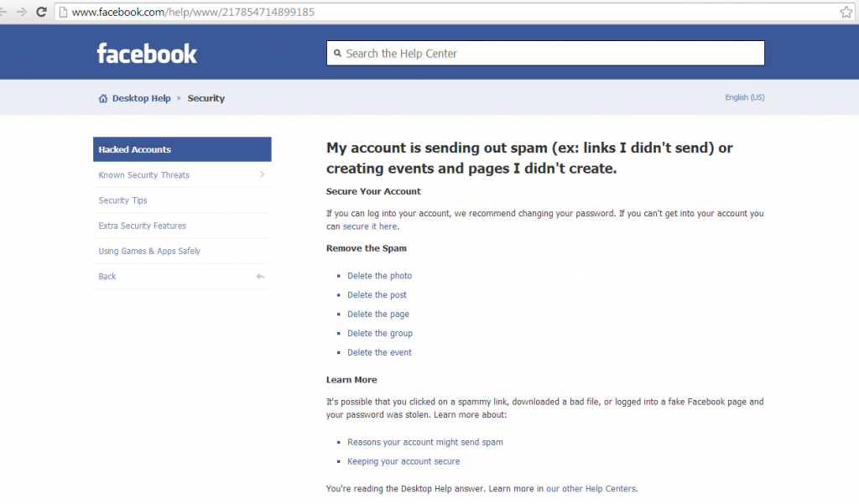Open Reasons your account might send spam
The image size is (859, 504).
tap(425, 442)
